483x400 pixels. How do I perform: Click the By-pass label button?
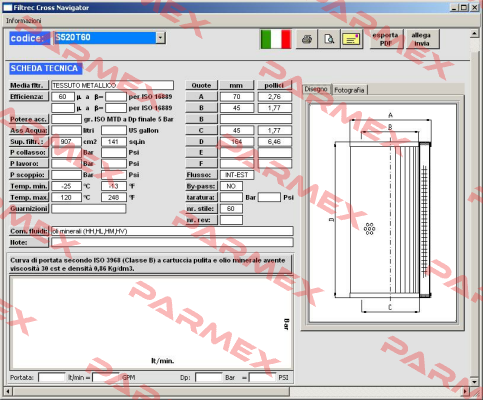(x=201, y=186)
